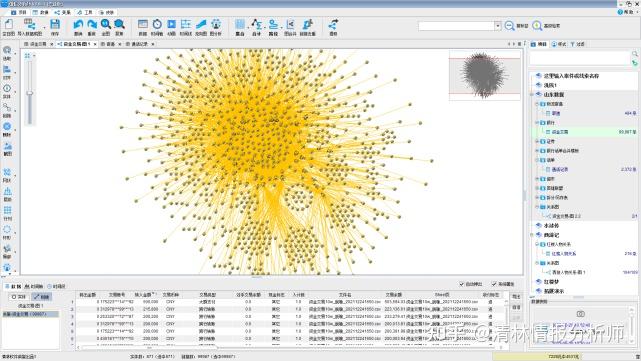
Task: Switch to the 通话记录 document tab
Action: pyautogui.click(x=137, y=44)
